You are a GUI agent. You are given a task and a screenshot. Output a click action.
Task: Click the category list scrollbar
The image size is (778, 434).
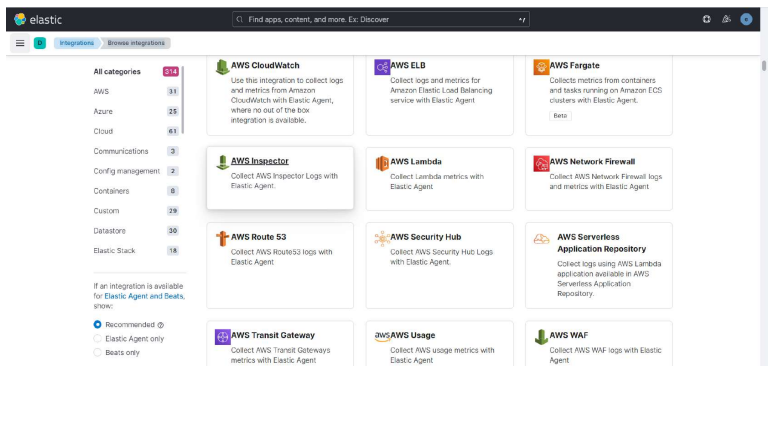183,100
